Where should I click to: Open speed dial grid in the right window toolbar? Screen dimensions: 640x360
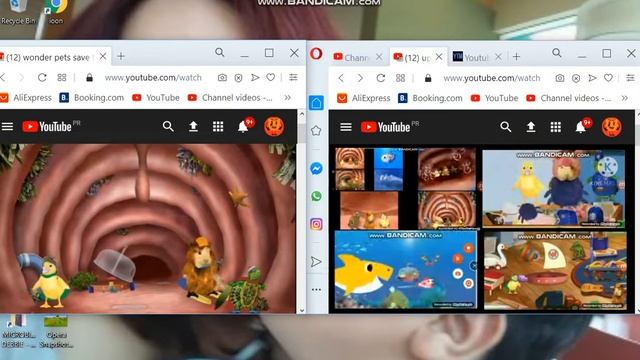click(400, 78)
